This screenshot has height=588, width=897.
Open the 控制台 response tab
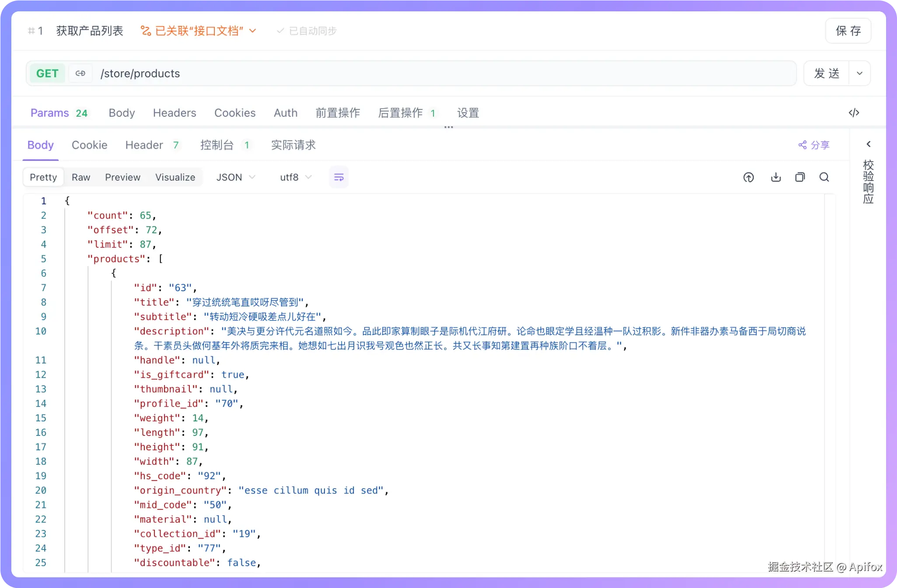tap(217, 145)
